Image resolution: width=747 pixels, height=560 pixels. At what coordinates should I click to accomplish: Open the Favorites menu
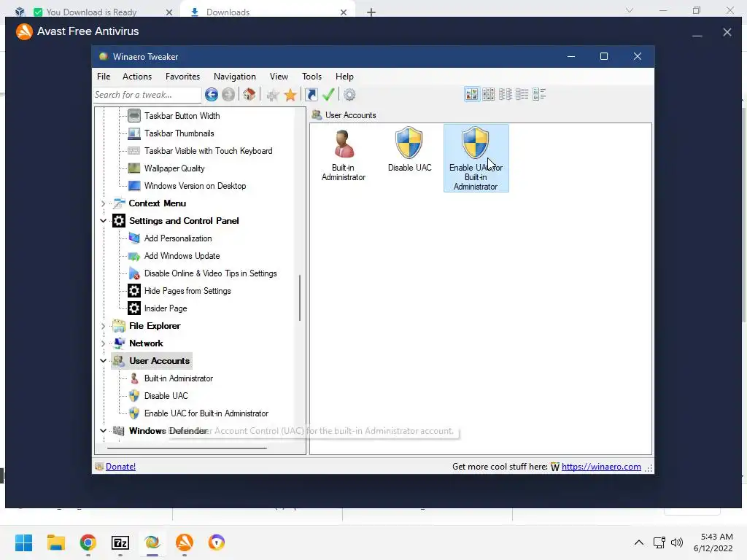point(182,76)
